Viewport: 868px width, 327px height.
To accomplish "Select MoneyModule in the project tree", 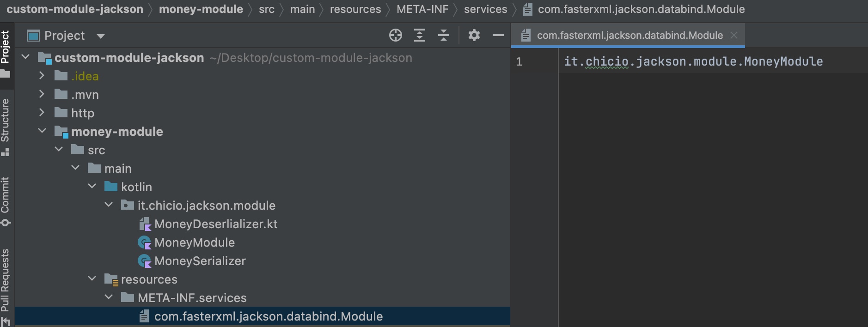I will pyautogui.click(x=195, y=242).
